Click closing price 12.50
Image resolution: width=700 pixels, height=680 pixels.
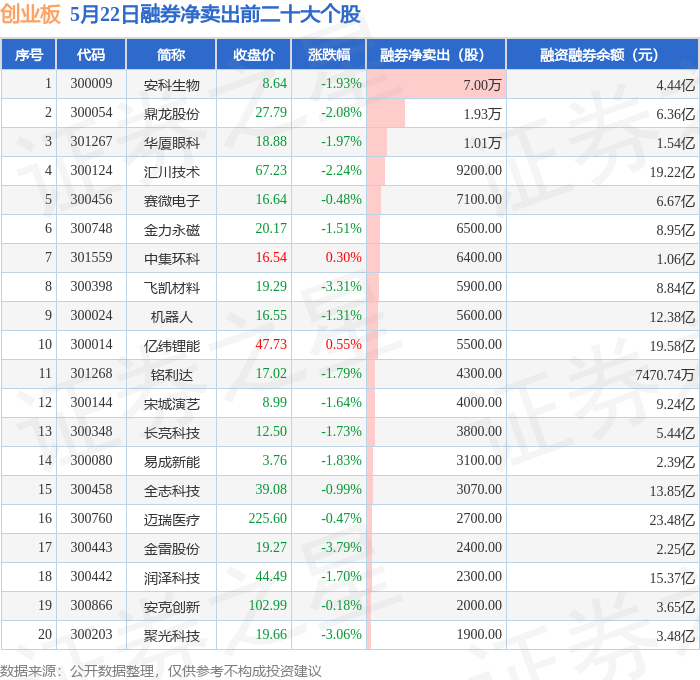tap(271, 432)
